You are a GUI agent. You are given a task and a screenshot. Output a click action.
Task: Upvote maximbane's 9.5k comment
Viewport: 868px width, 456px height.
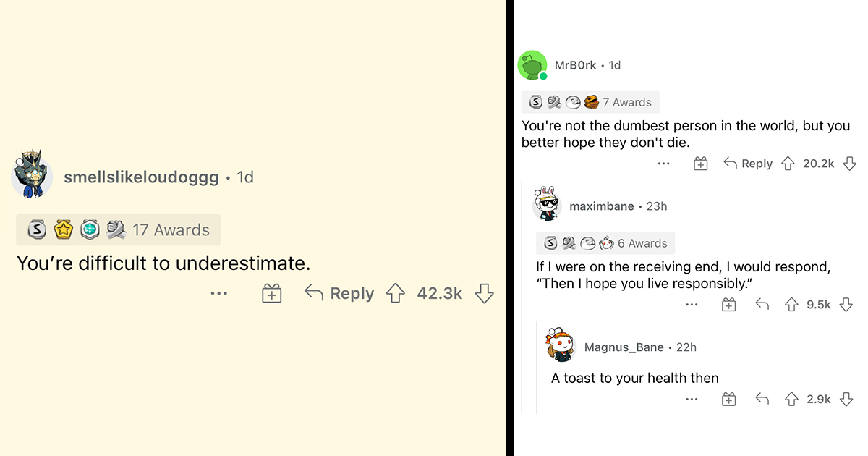pyautogui.click(x=791, y=305)
